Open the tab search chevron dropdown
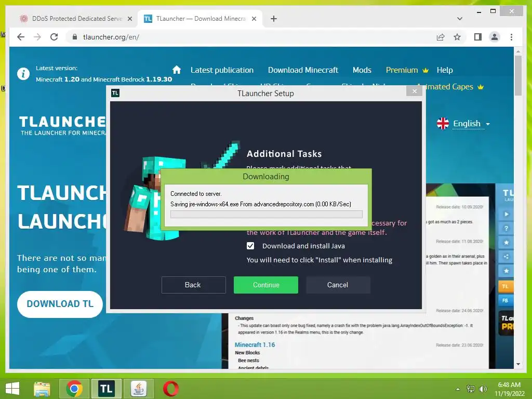This screenshot has height=399, width=532. pos(460,19)
